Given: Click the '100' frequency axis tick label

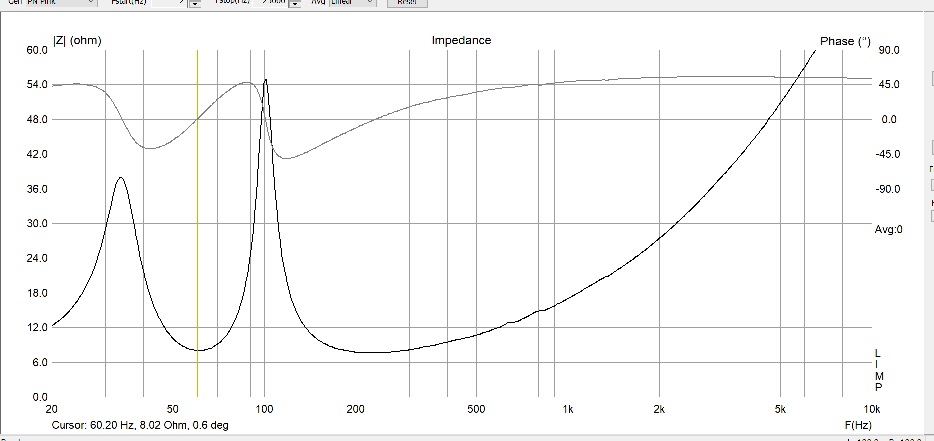Looking at the screenshot, I should 264,409.
